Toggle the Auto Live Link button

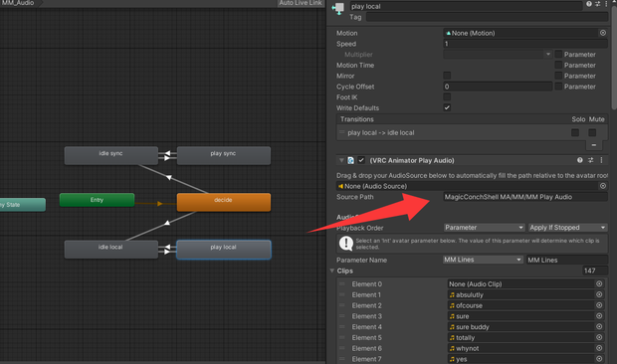coord(301,3)
